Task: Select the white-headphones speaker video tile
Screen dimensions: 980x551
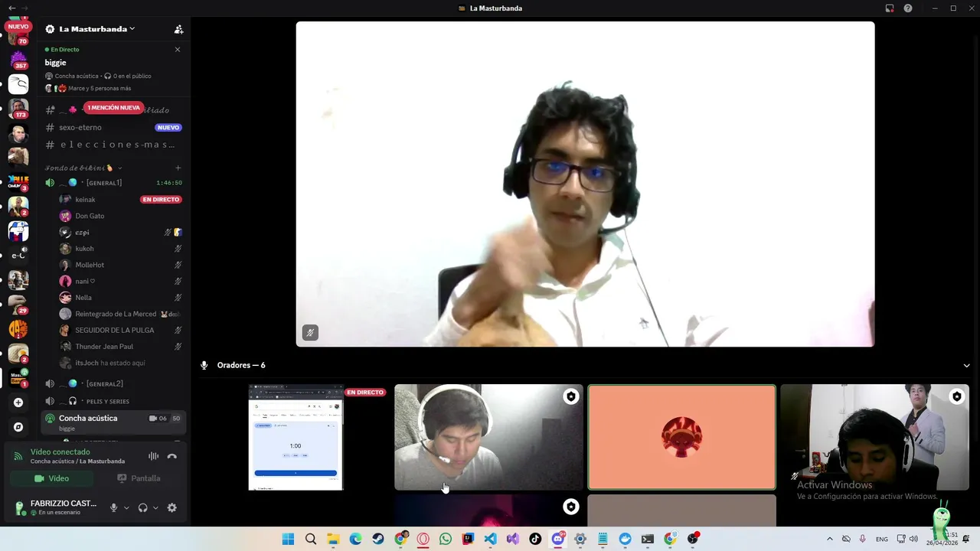Action: [488, 437]
